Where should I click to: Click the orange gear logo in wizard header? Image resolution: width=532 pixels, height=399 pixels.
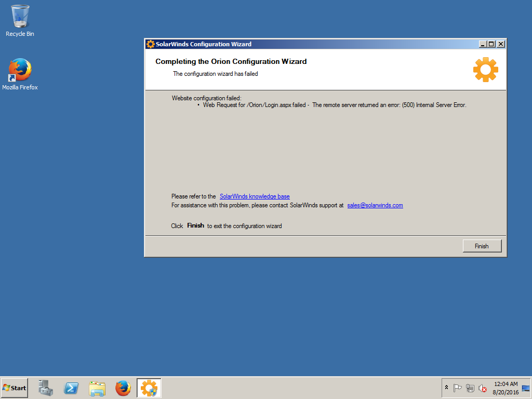(486, 70)
